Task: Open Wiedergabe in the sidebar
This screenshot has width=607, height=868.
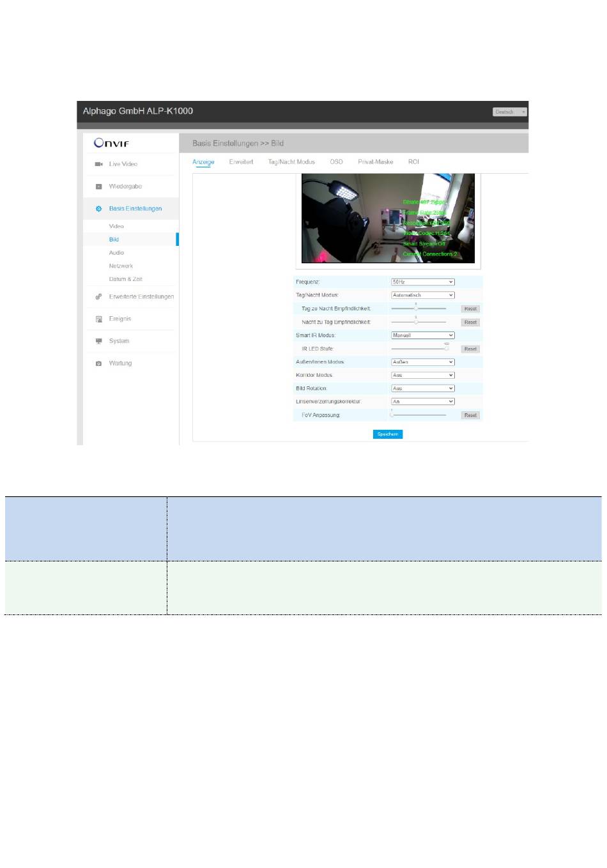Action: click(125, 187)
